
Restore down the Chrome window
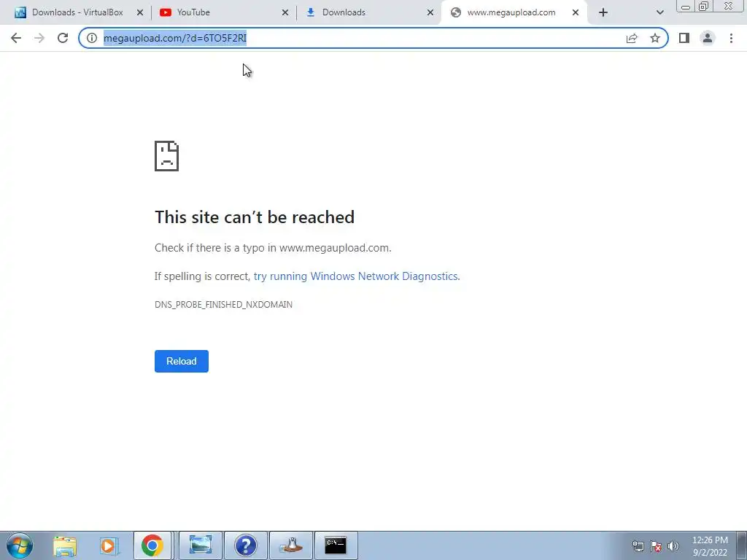(x=704, y=7)
